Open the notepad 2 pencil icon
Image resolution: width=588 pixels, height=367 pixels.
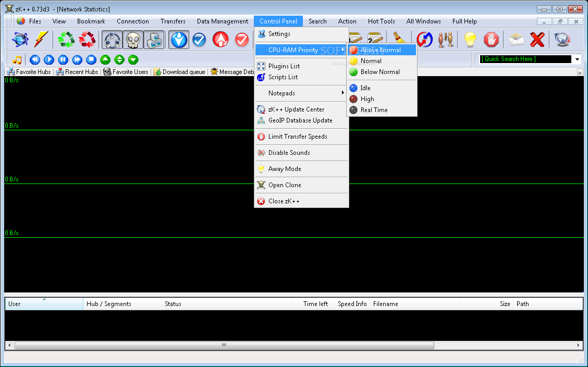tap(375, 38)
